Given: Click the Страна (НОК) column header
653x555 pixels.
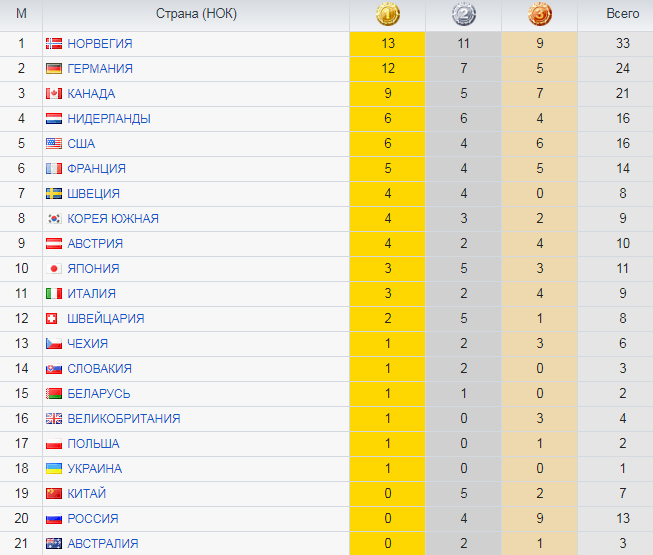Looking at the screenshot, I should click(x=196, y=15).
